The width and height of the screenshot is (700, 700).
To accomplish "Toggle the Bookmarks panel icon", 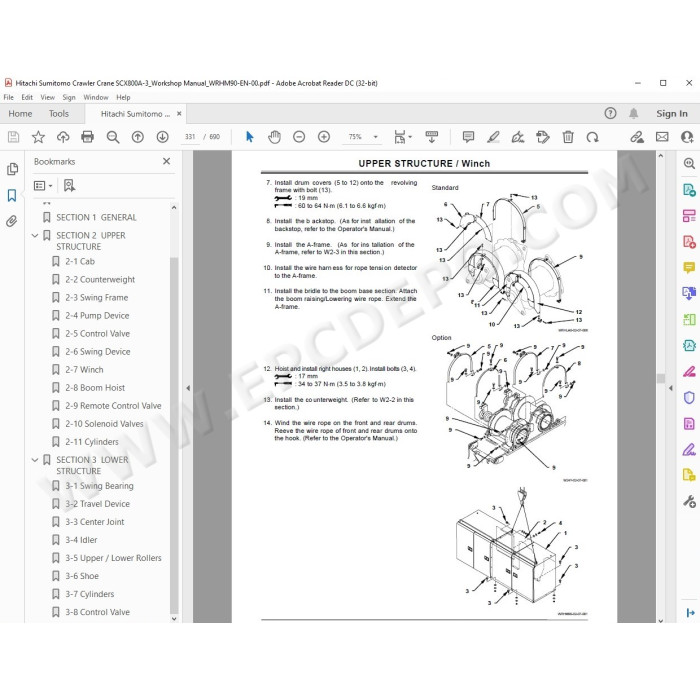I will point(12,195).
